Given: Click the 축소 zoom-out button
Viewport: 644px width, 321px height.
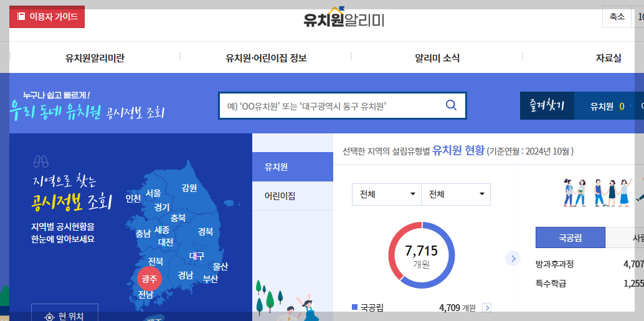Looking at the screenshot, I should (617, 17).
